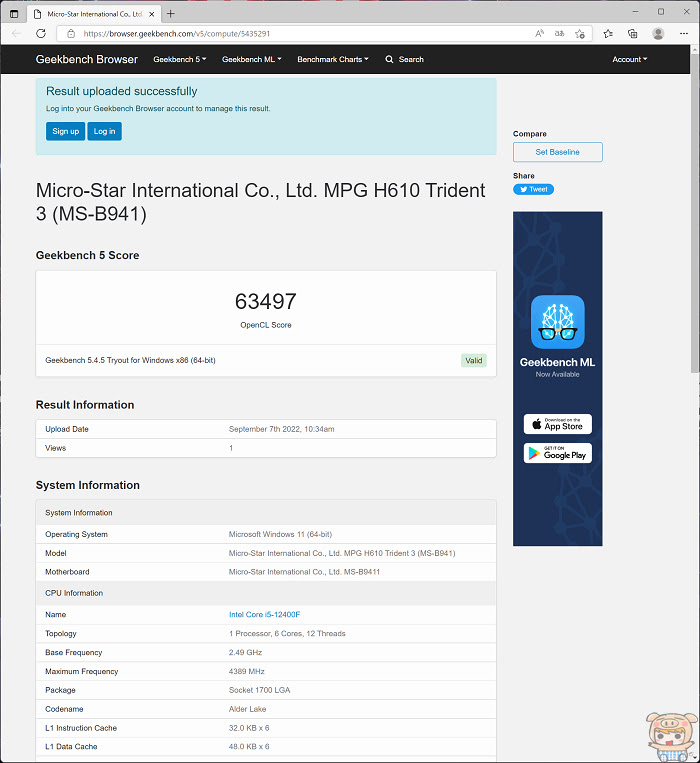Click the back navigation arrow

click(17, 34)
